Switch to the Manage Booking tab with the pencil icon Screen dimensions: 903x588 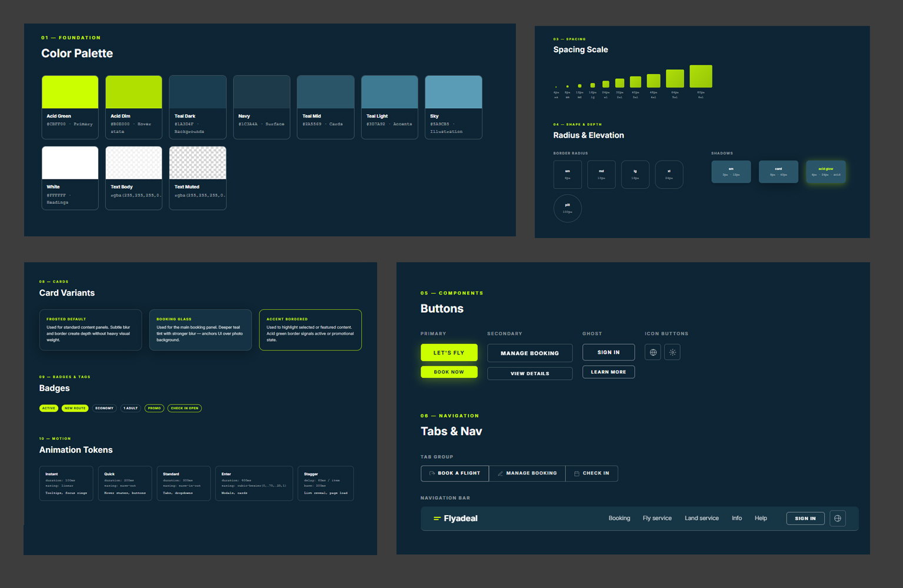click(x=527, y=473)
